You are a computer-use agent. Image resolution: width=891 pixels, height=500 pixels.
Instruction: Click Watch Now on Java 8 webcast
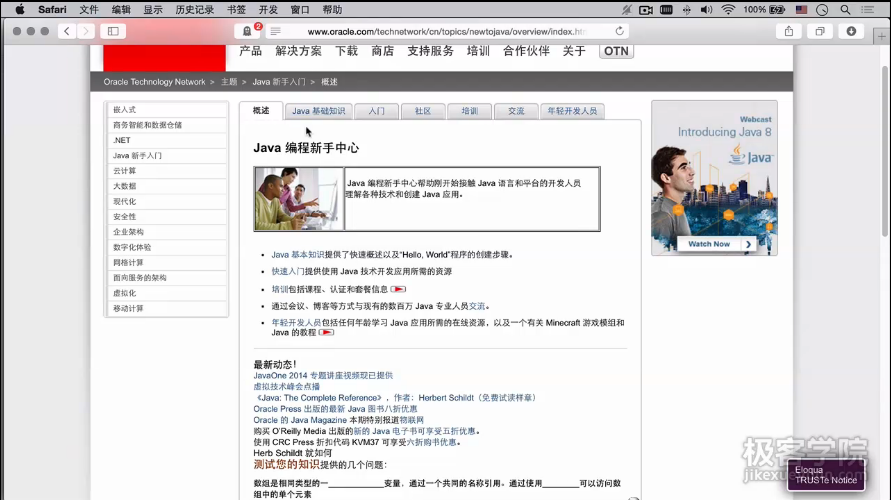[716, 244]
